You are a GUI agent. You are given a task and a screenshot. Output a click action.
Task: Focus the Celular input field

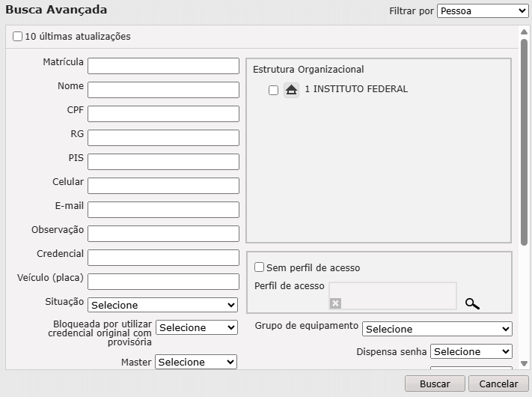point(163,186)
